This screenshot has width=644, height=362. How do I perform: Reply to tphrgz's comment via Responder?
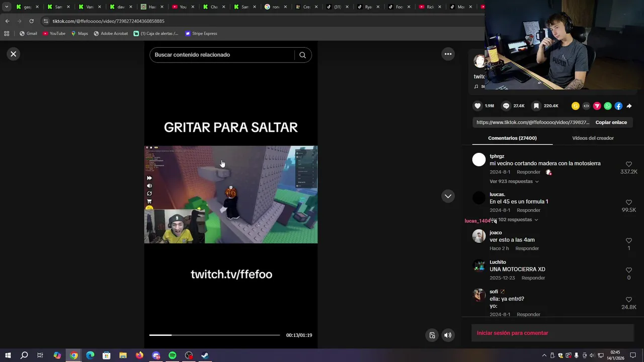(x=528, y=172)
